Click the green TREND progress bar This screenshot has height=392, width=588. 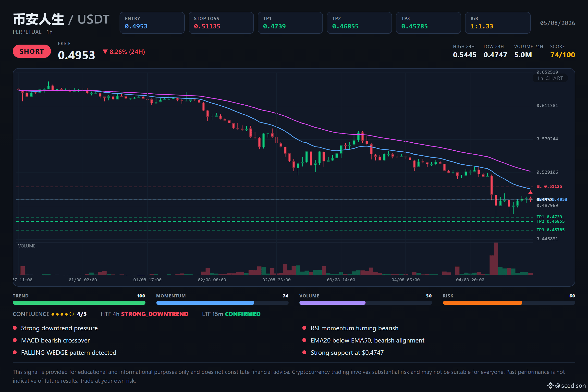tap(79, 303)
